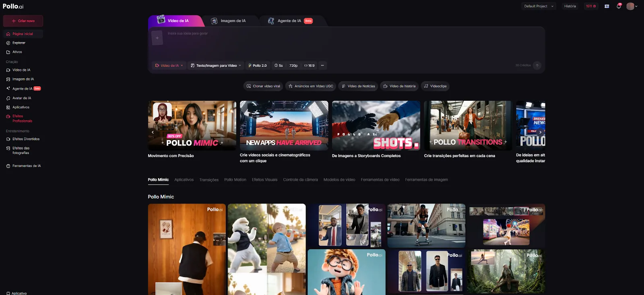The height and width of the screenshot is (295, 644).
Task: Click the Criar novo button
Action: [x=23, y=21]
